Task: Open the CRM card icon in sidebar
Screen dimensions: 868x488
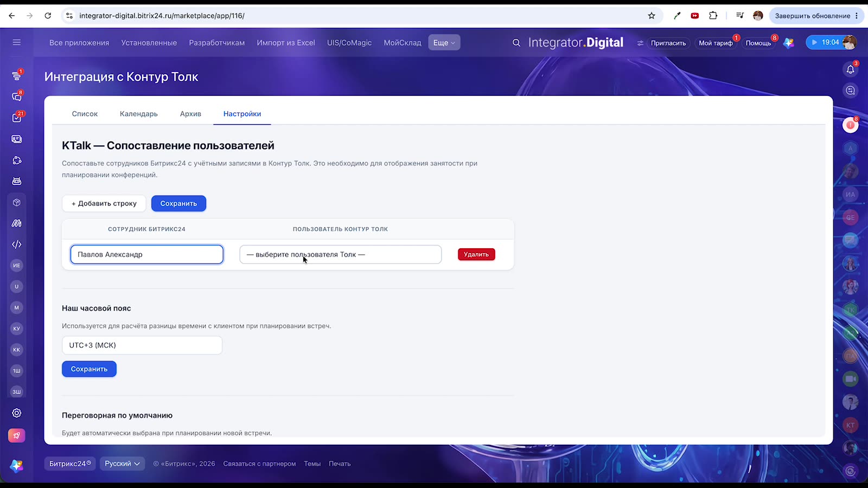Action: click(17, 139)
